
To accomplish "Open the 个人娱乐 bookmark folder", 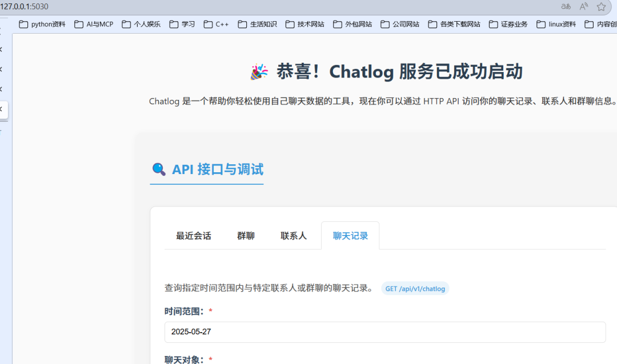I will [x=141, y=25].
